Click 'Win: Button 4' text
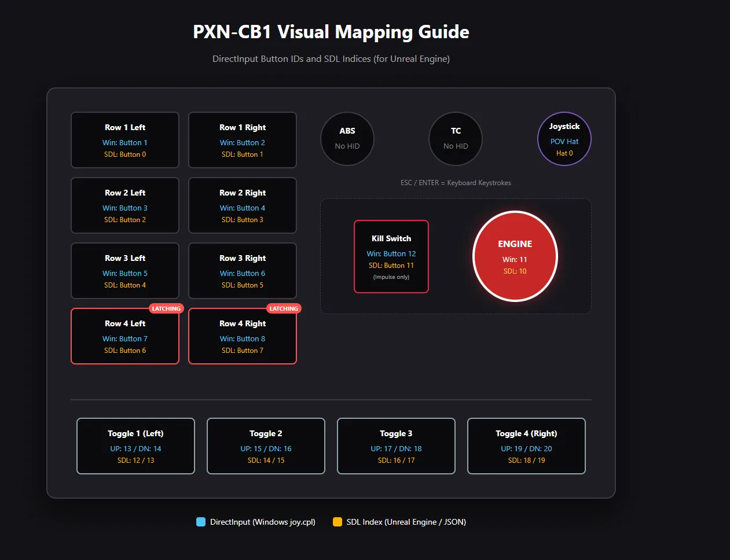Viewport: 730px width, 560px height. 243,208
